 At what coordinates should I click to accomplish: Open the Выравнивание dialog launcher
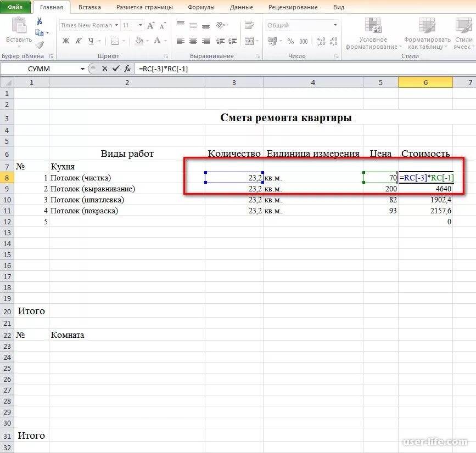click(257, 56)
